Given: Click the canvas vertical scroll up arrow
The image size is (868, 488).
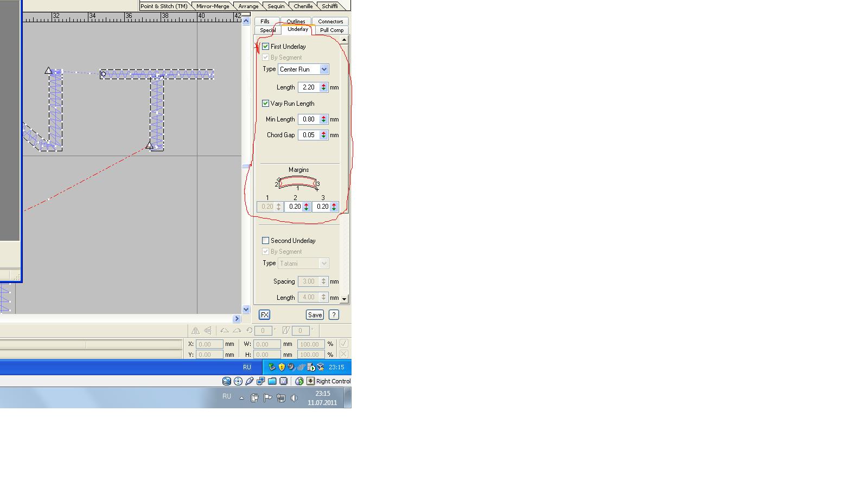Looking at the screenshot, I should pos(246,21).
